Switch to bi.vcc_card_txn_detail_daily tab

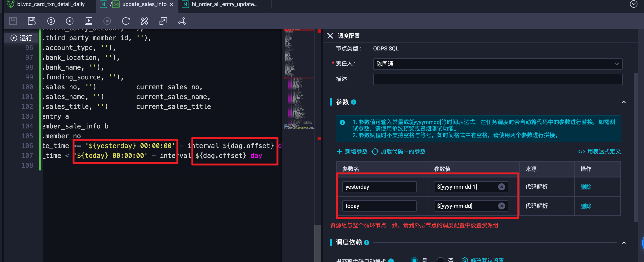[x=51, y=4]
